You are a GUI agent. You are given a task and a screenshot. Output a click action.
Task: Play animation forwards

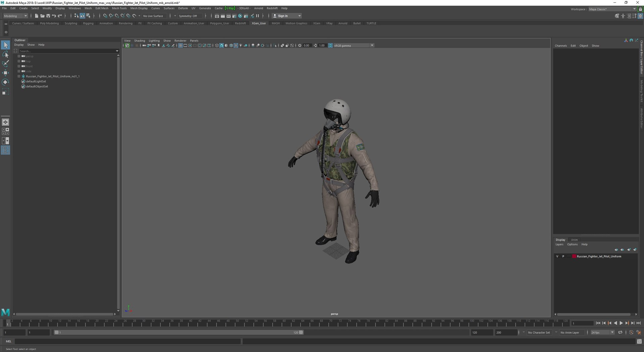[x=621, y=323]
